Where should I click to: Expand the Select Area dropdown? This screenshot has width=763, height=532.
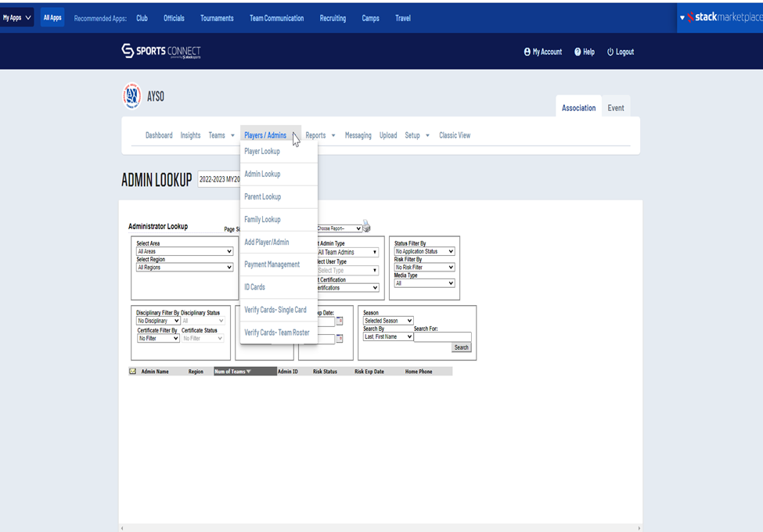click(185, 251)
